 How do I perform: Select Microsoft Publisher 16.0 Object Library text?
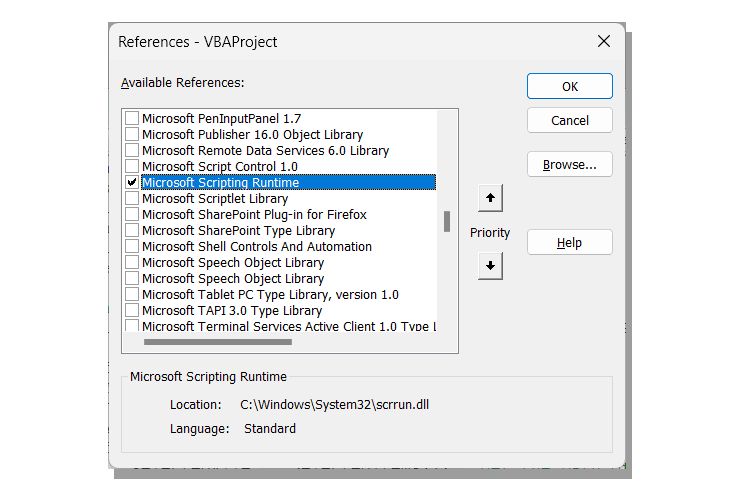click(x=252, y=134)
